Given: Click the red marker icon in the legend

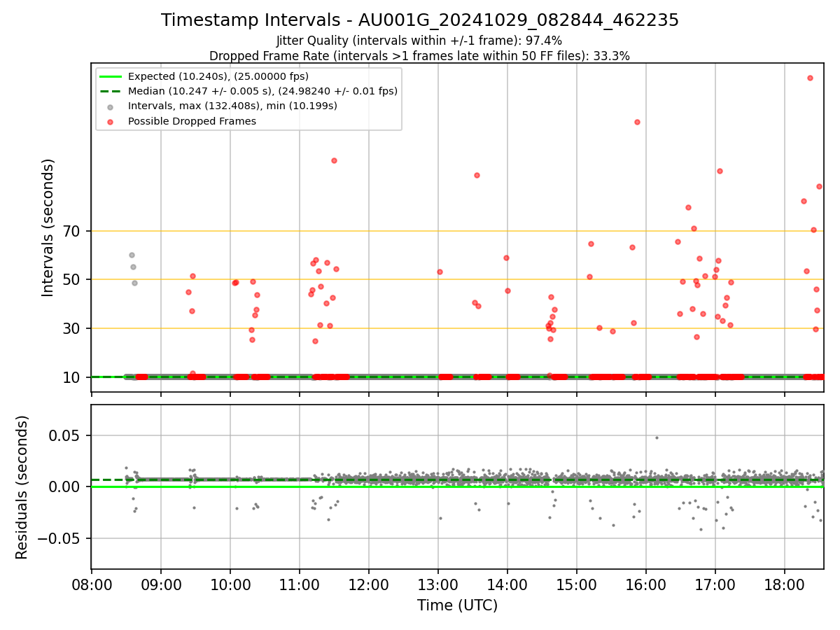Looking at the screenshot, I should 111,122.
